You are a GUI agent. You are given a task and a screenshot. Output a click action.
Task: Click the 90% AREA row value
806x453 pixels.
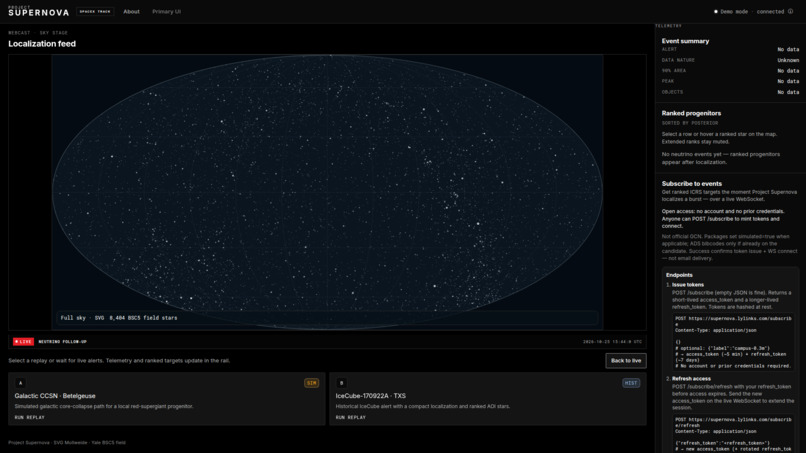click(x=788, y=71)
